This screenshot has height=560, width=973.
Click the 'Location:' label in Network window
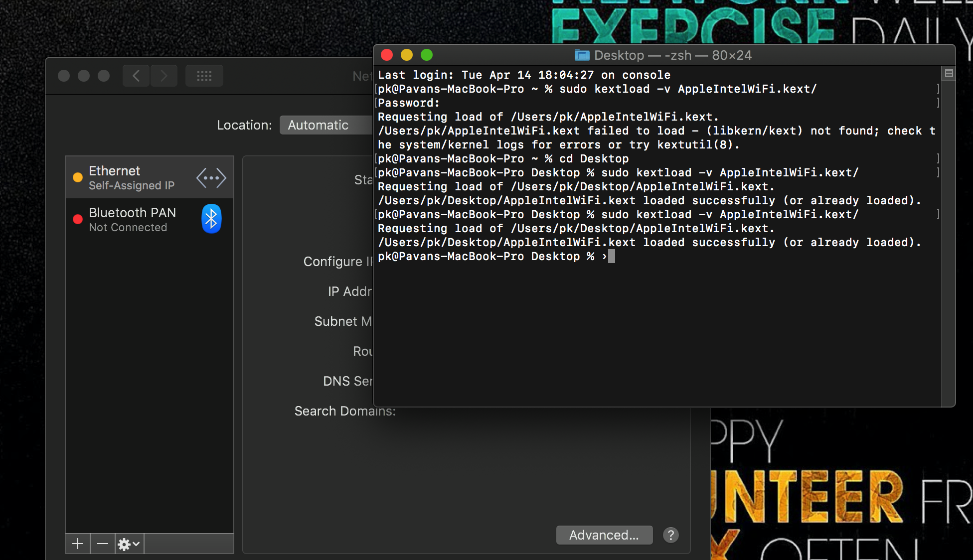(x=244, y=125)
